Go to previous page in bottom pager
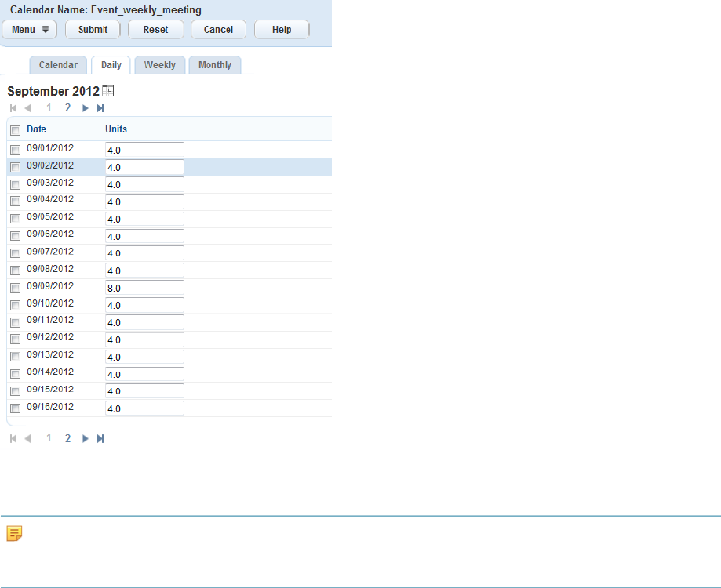 (x=27, y=439)
